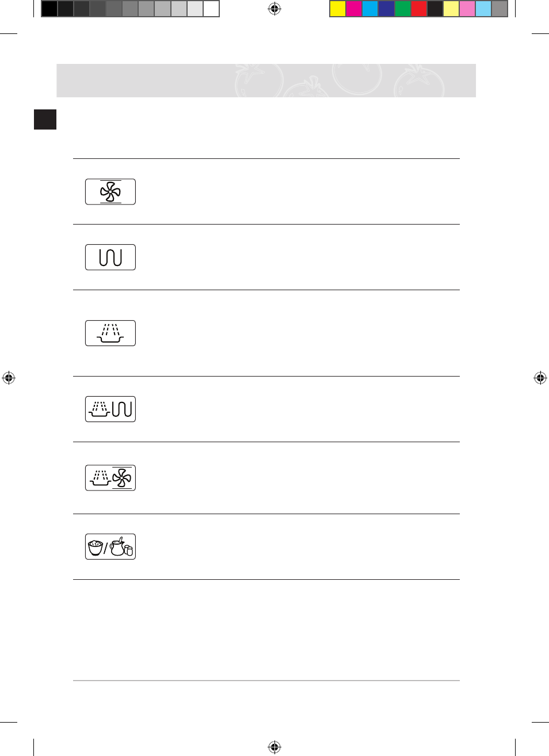Choose the red swatch in color bar
Viewport: 549px width, 756px height.
coord(419,9)
